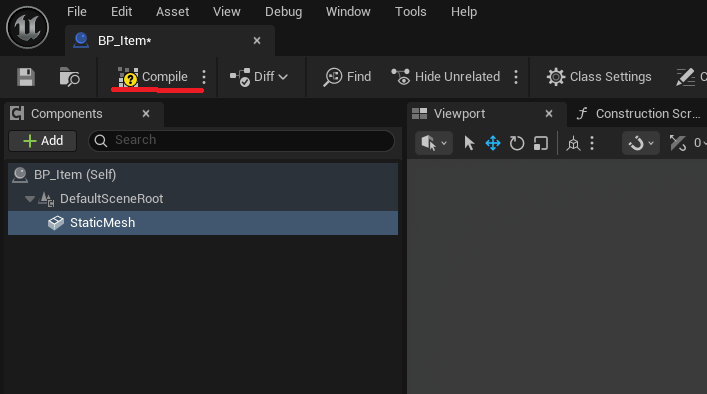Toggle world/local coordinate space icon

(x=574, y=143)
